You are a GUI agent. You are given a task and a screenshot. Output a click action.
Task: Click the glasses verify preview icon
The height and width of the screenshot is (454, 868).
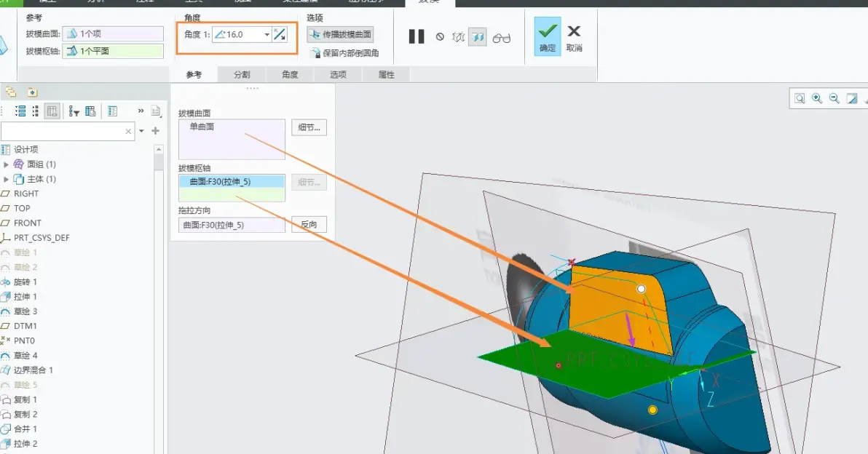tap(502, 38)
